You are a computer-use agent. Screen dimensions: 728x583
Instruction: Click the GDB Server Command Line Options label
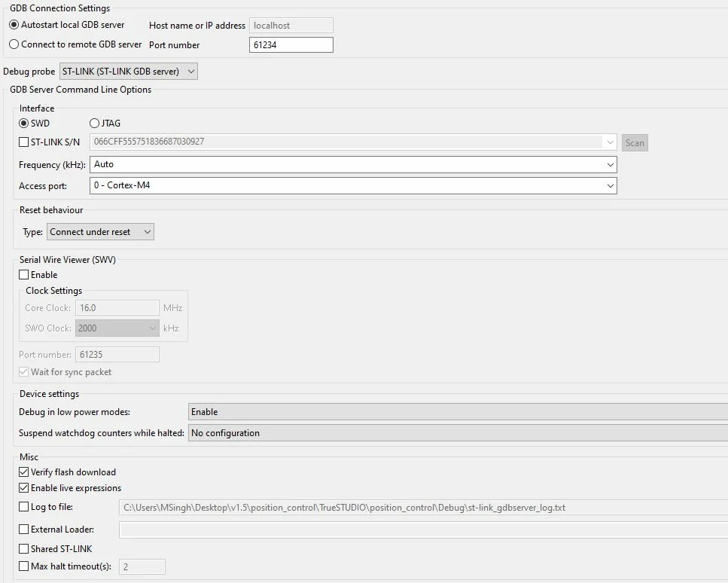(x=81, y=90)
